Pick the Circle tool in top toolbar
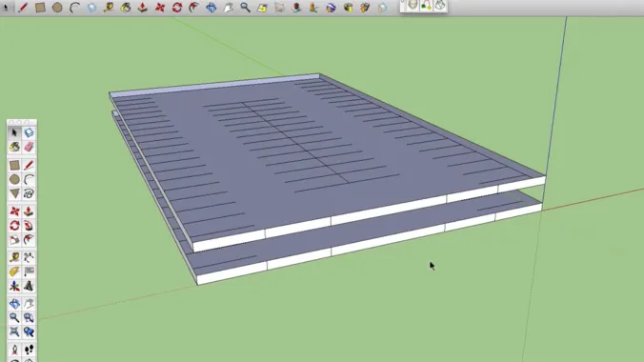Viewport: 644px width, 362px height. coord(57,7)
